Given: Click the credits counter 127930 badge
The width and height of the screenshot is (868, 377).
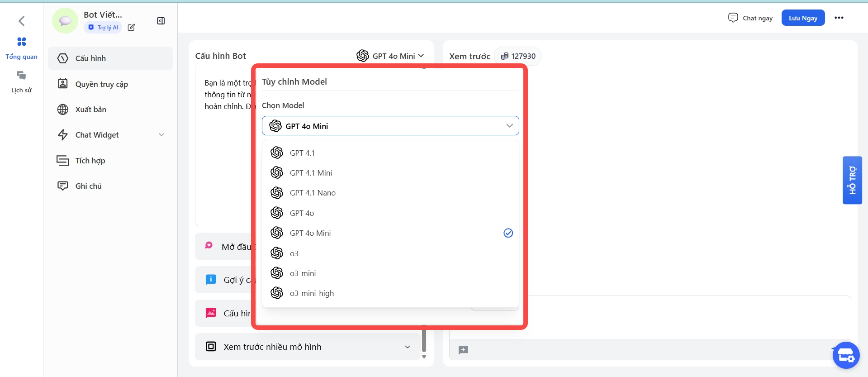Looking at the screenshot, I should click(x=518, y=56).
